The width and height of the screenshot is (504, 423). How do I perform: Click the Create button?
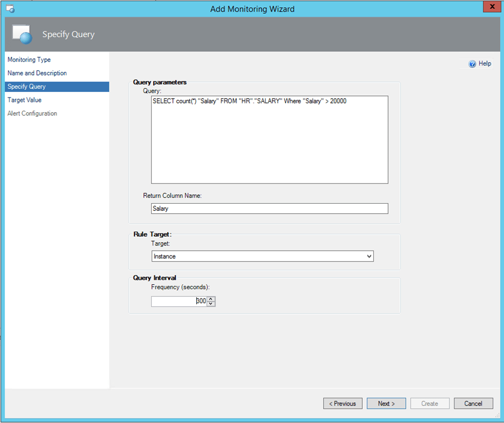click(430, 404)
